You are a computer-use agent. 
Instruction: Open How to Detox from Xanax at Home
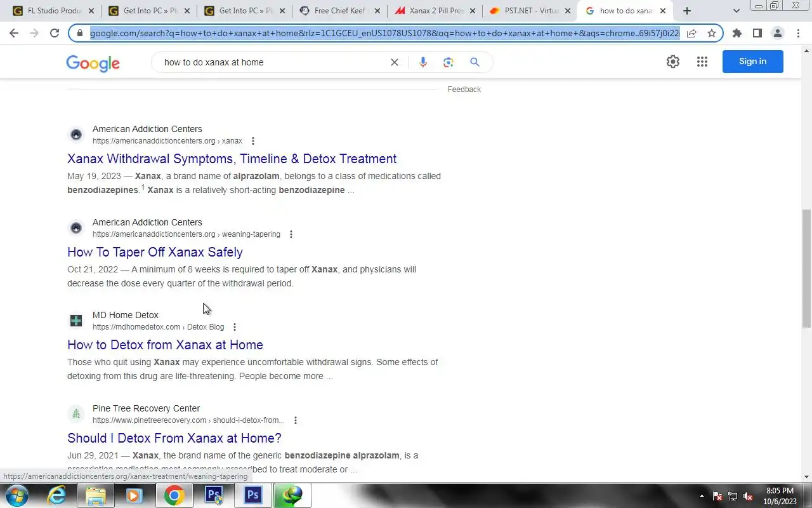[165, 345]
